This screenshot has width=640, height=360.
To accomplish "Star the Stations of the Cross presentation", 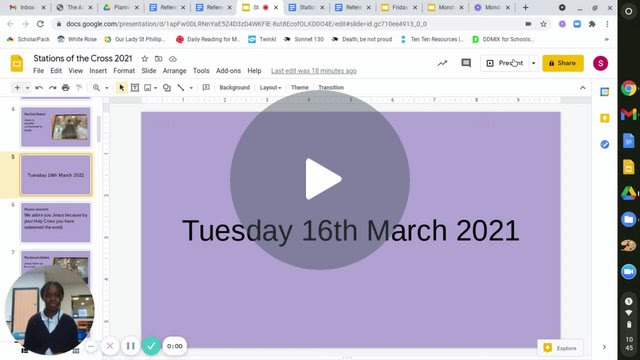I will point(144,59).
